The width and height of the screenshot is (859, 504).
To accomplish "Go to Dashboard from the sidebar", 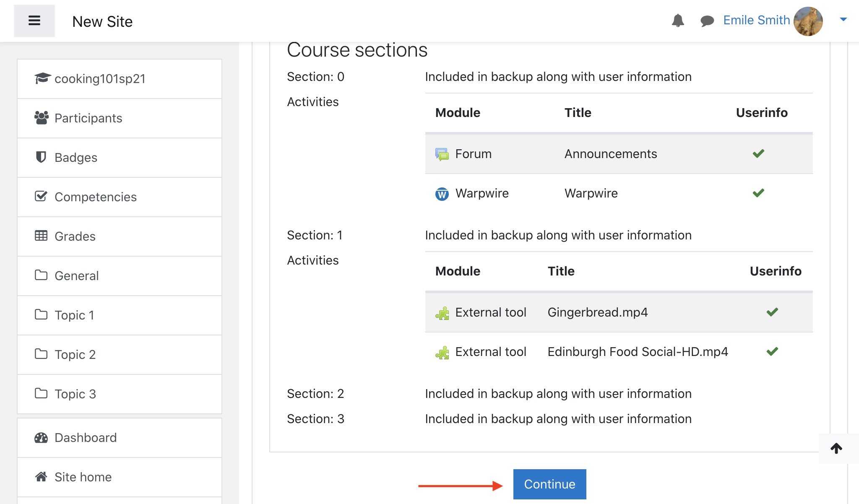I will point(86,438).
